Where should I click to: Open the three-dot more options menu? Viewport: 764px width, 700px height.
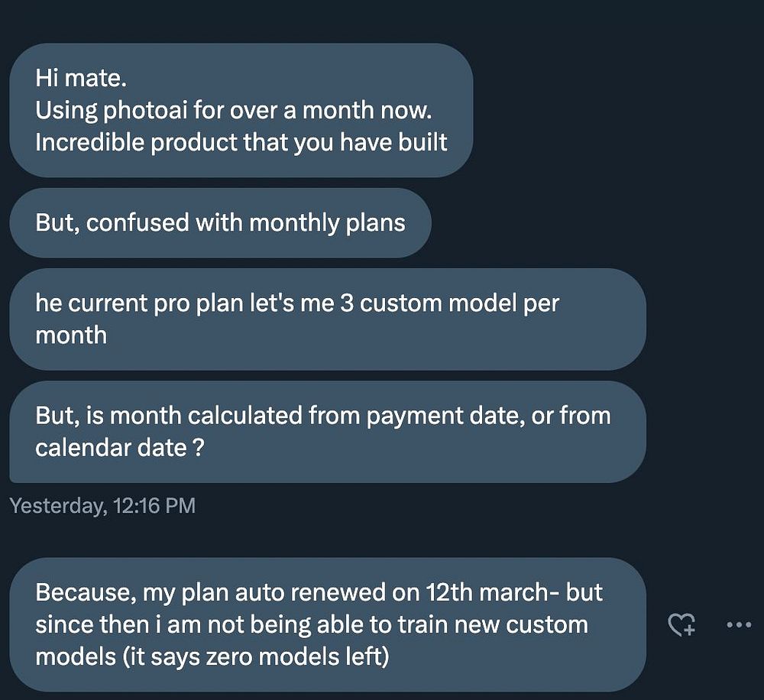click(738, 625)
